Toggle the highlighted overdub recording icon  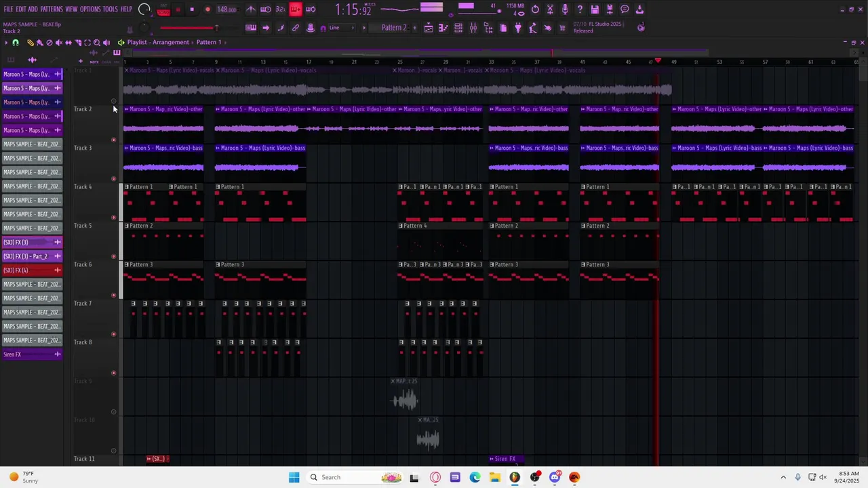coord(296,9)
